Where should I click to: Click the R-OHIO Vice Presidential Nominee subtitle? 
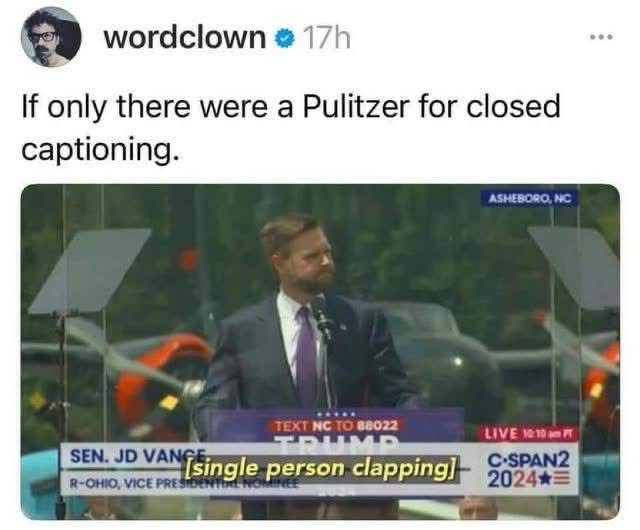(x=183, y=484)
